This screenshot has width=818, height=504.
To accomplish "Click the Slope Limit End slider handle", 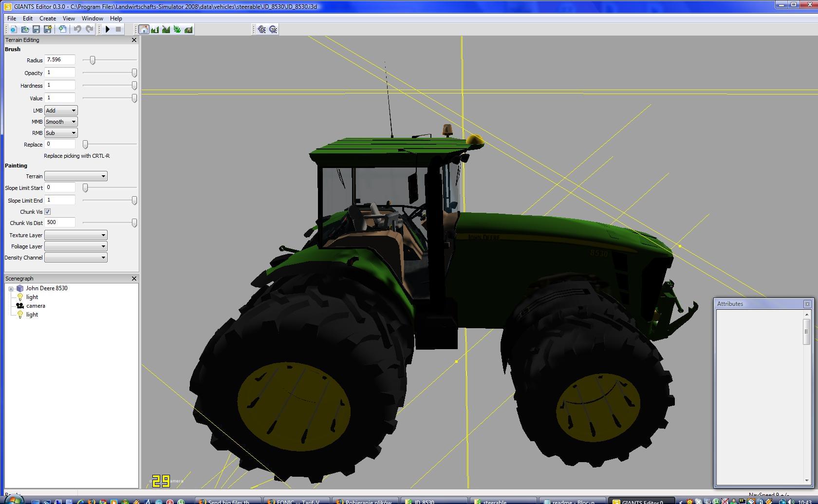I will pyautogui.click(x=134, y=201).
